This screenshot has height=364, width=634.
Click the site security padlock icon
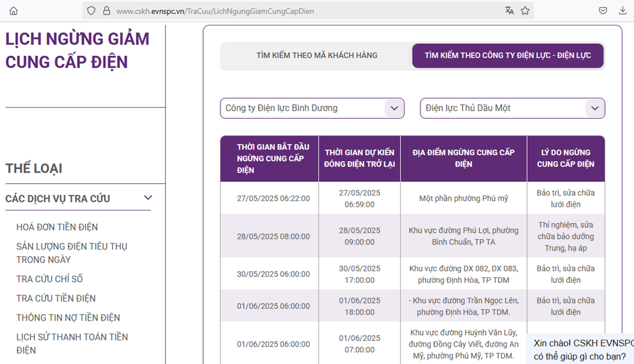[106, 11]
